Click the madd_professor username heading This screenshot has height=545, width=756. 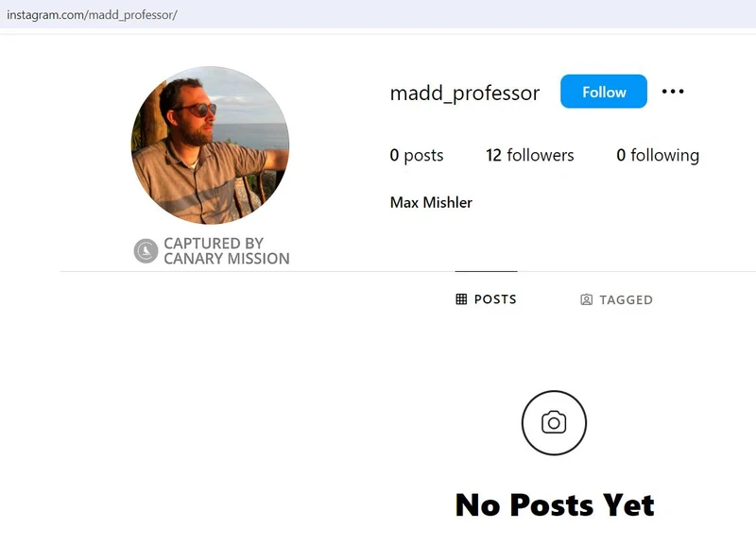(465, 93)
